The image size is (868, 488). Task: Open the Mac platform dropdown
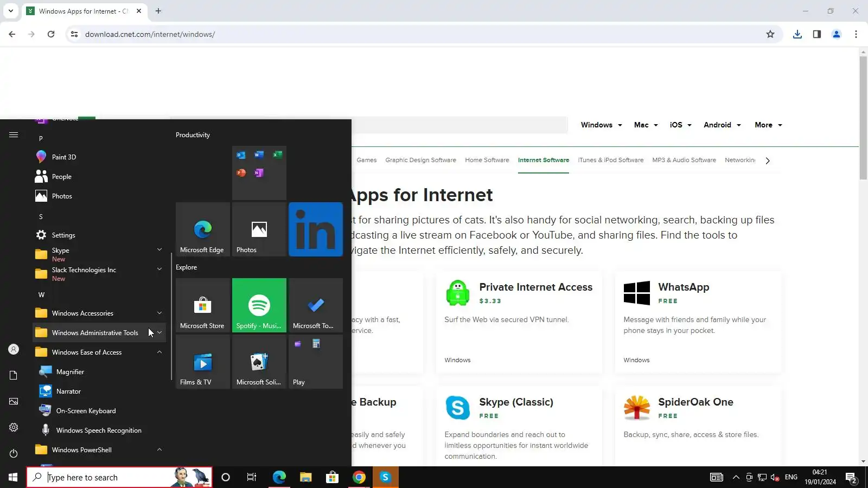point(646,125)
